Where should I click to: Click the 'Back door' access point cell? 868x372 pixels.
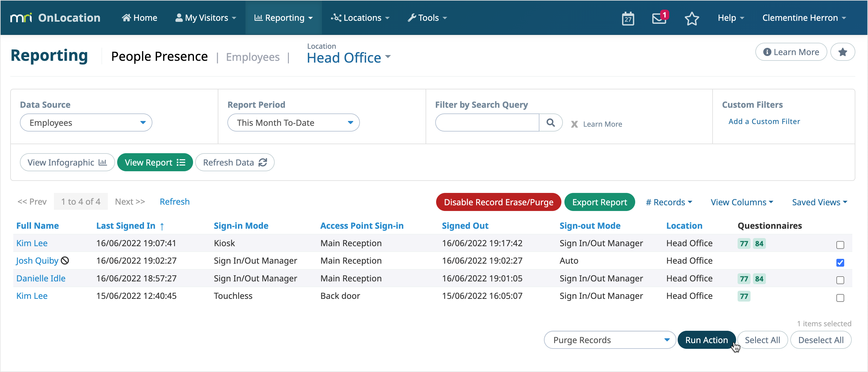click(340, 296)
